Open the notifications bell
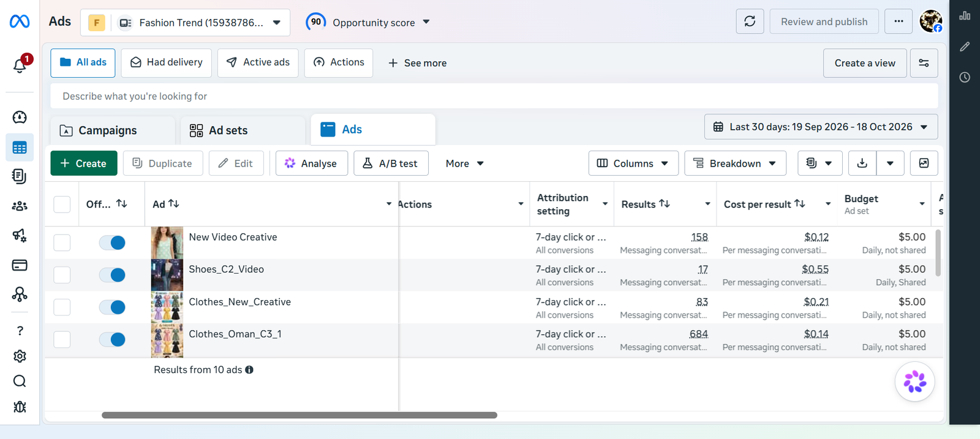 point(20,66)
